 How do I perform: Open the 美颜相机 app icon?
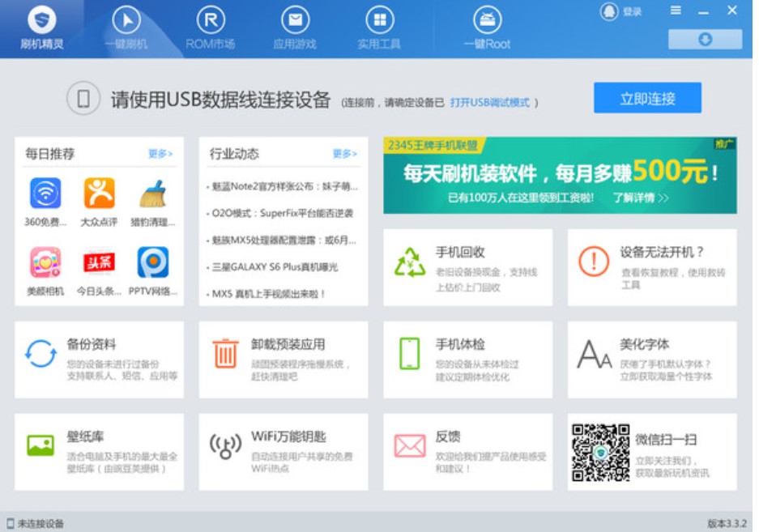click(45, 262)
